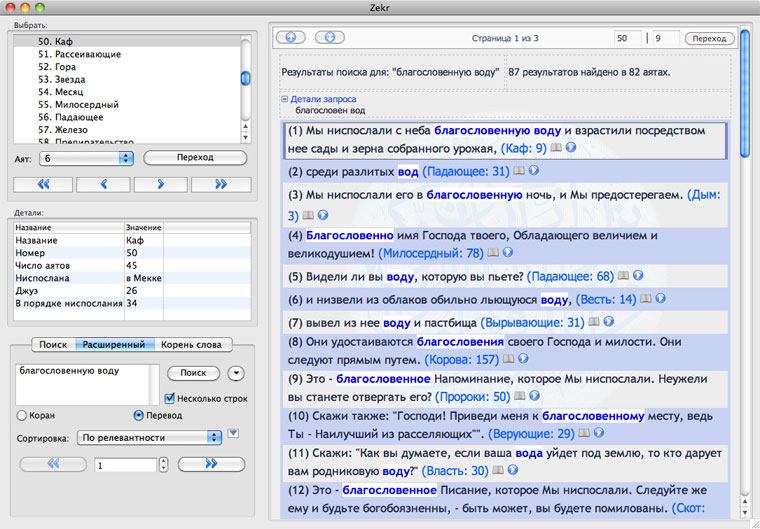The image size is (760, 529).
Task: Open book icon next to (Весть: 14)
Action: tap(646, 299)
